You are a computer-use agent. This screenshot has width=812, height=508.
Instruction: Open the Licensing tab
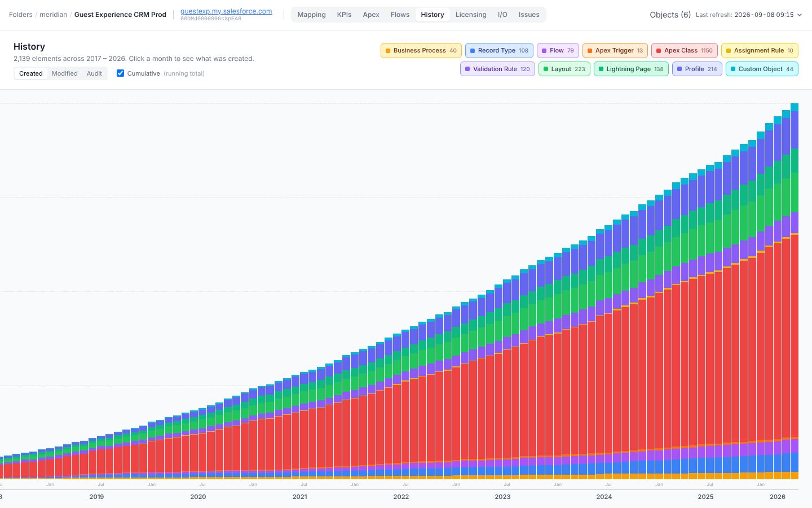pyautogui.click(x=471, y=15)
